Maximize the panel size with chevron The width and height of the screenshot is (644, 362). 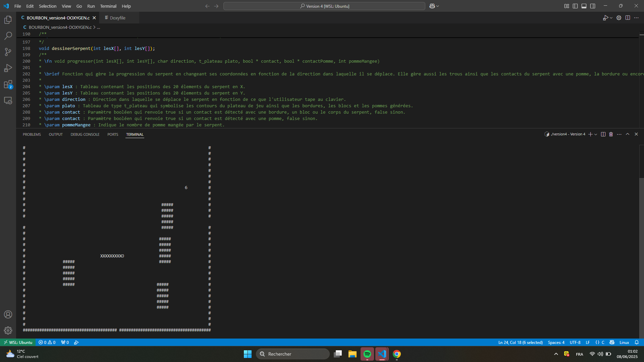(x=628, y=134)
